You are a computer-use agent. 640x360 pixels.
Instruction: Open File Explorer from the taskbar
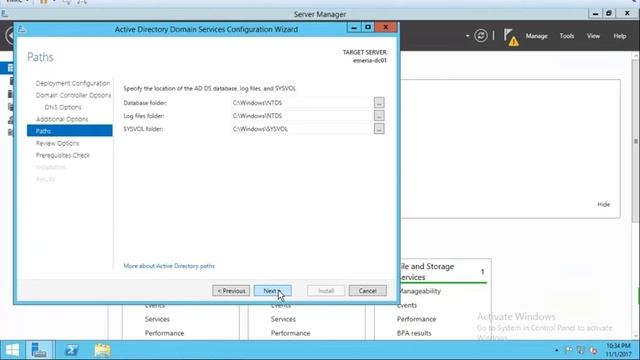coord(102,350)
